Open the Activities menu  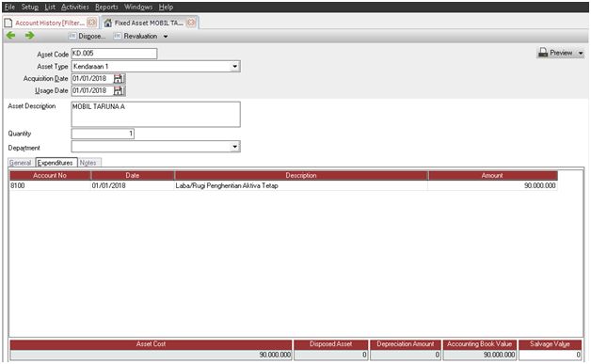tap(75, 7)
